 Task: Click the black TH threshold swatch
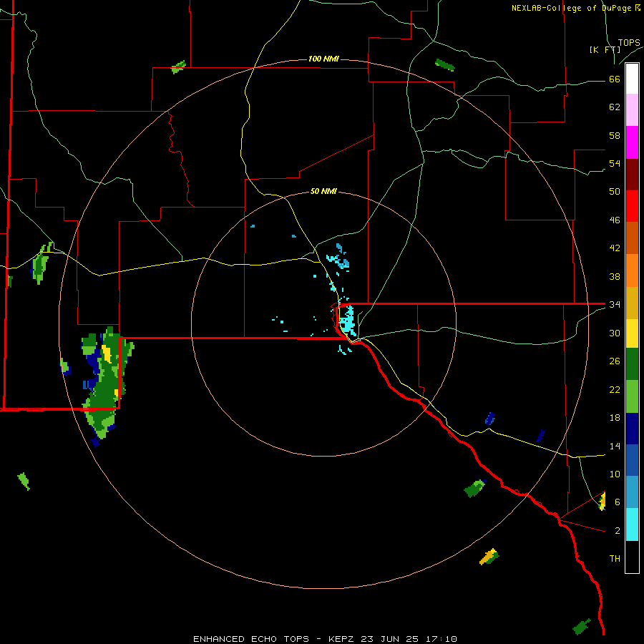click(x=632, y=557)
